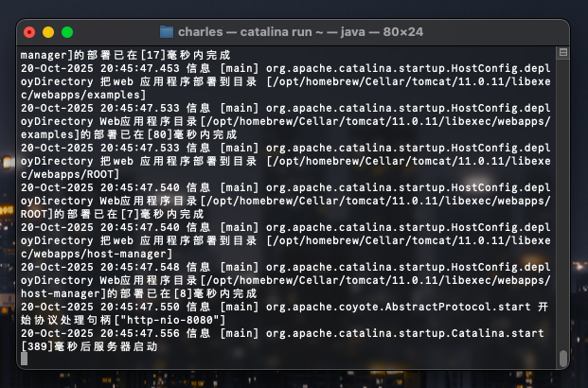Click the line "[389]毫秒后服务器启动"
This screenshot has width=588, height=388.
click(x=89, y=346)
